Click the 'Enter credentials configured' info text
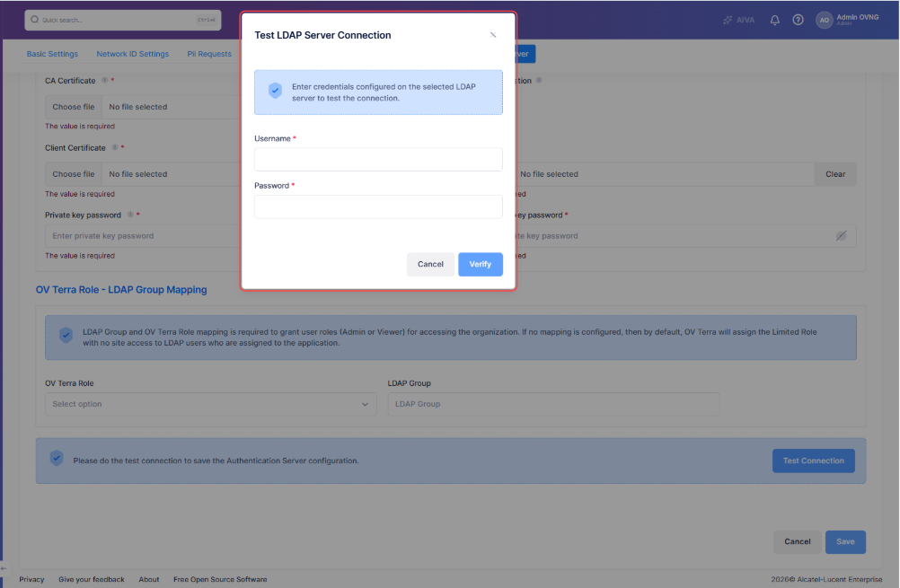This screenshot has height=588, width=900. (384, 92)
